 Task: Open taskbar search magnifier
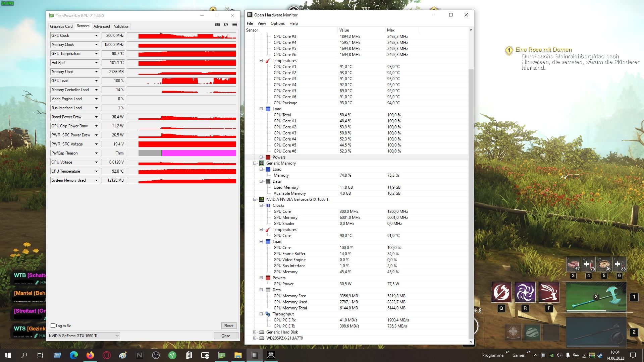click(24, 355)
